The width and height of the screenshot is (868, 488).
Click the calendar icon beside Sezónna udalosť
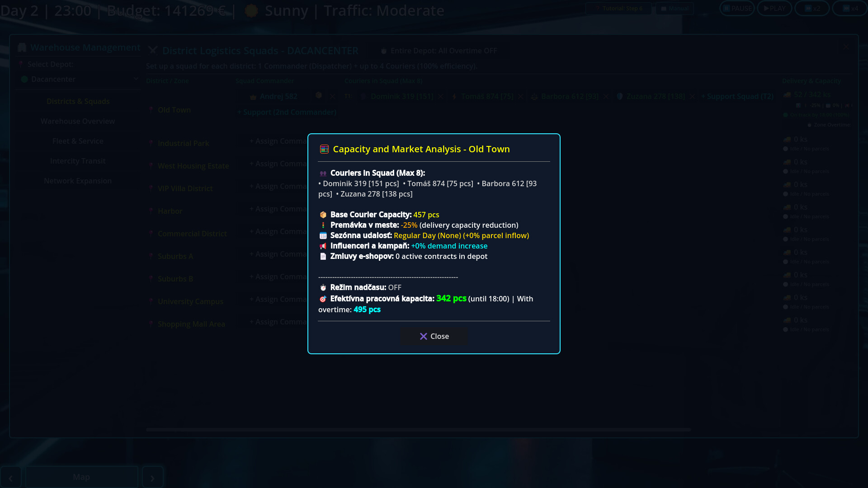click(323, 236)
